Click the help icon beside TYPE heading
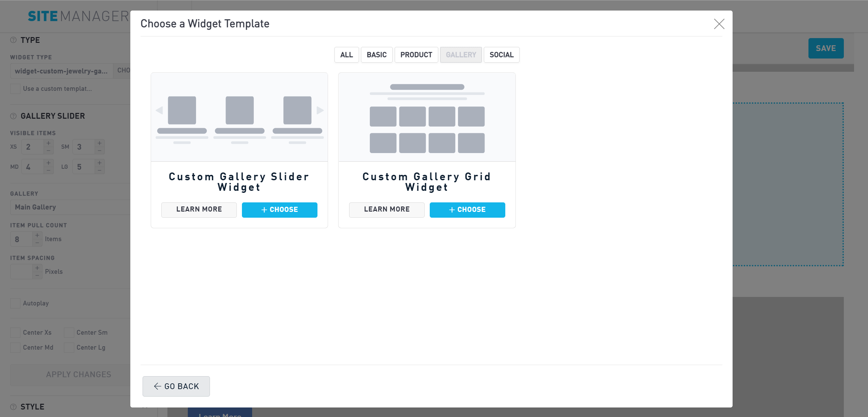Viewport: 868px width, 417px height. tap(13, 40)
